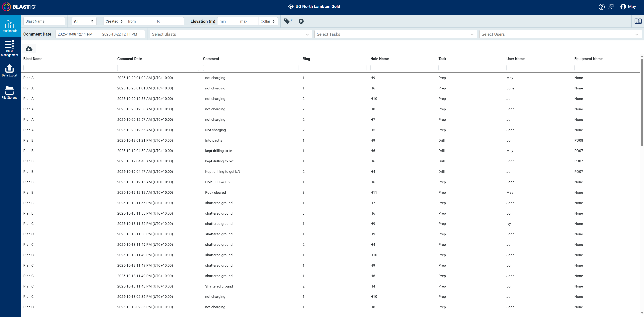Click the BlastIQ logo
The height and width of the screenshot is (317, 644).
(x=19, y=7)
